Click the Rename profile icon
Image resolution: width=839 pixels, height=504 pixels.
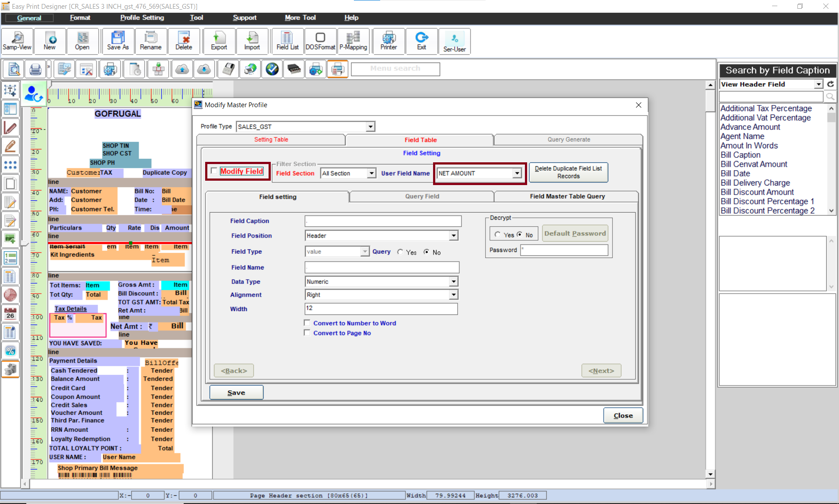(x=150, y=41)
